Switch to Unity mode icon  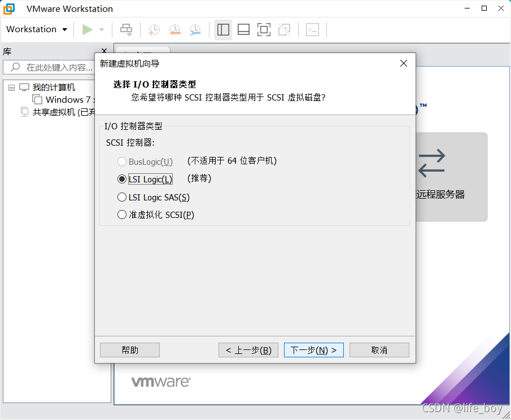tap(284, 30)
